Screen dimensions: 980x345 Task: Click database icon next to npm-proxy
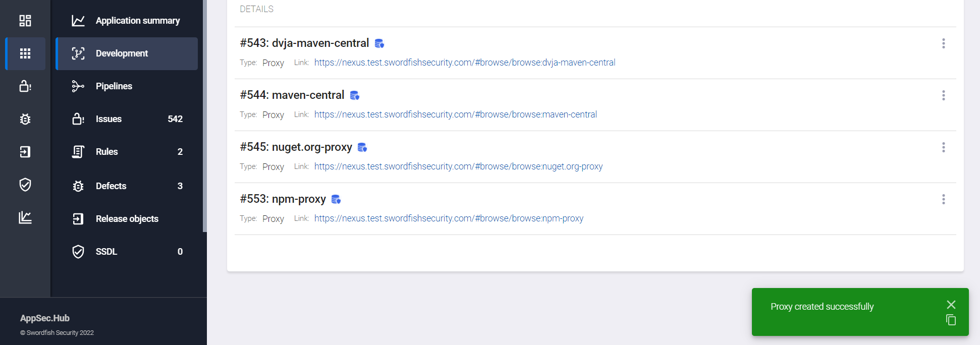click(x=336, y=200)
